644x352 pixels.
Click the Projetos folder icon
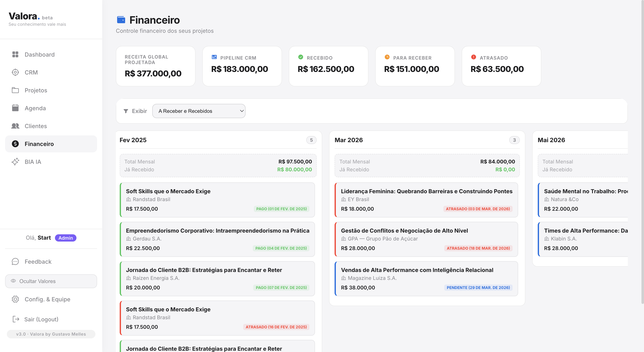click(x=15, y=90)
